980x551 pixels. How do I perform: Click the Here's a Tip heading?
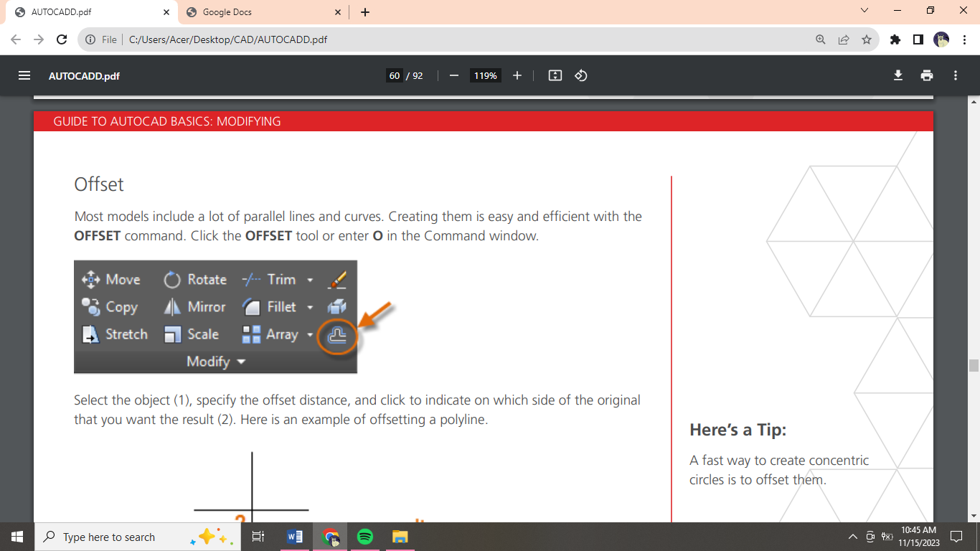tap(738, 430)
